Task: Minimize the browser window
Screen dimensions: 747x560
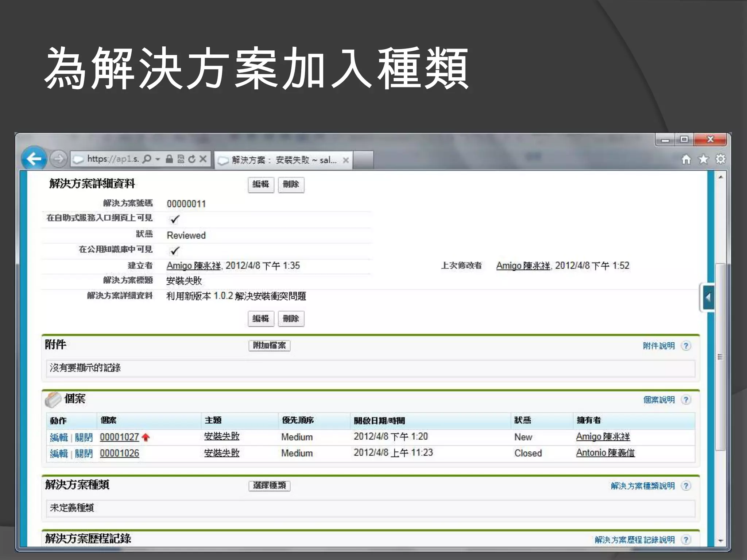Action: (x=665, y=140)
